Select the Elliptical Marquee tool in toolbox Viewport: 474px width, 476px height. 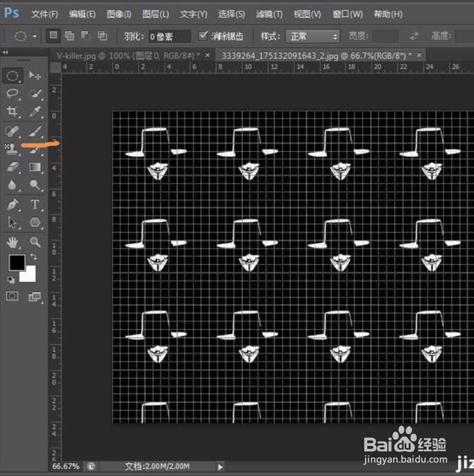pos(12,76)
